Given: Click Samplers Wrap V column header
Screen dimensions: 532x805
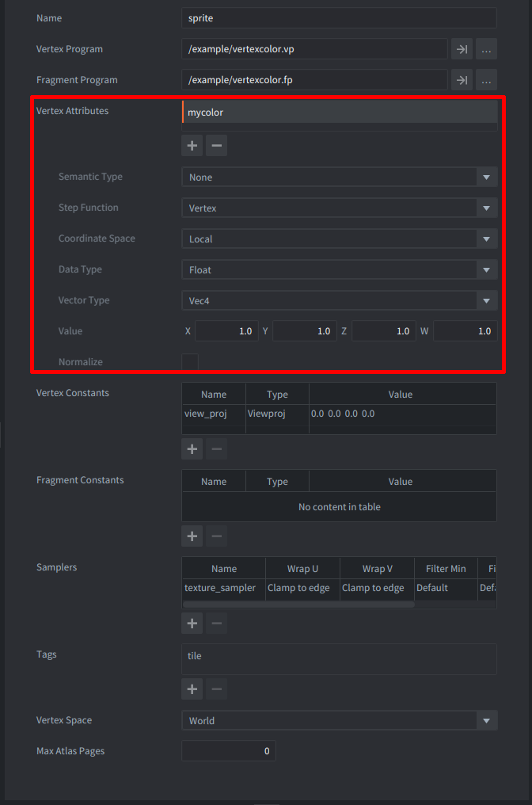Looking at the screenshot, I should [x=377, y=568].
